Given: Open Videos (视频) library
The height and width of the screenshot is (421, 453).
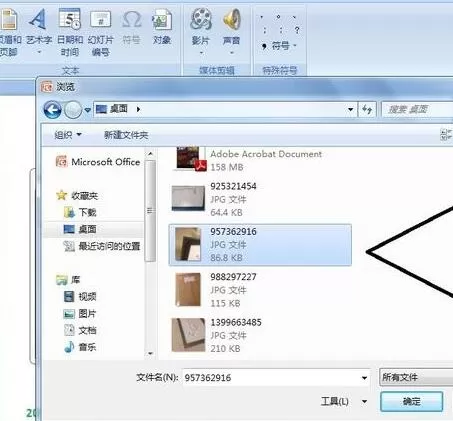Looking at the screenshot, I should [80, 296].
